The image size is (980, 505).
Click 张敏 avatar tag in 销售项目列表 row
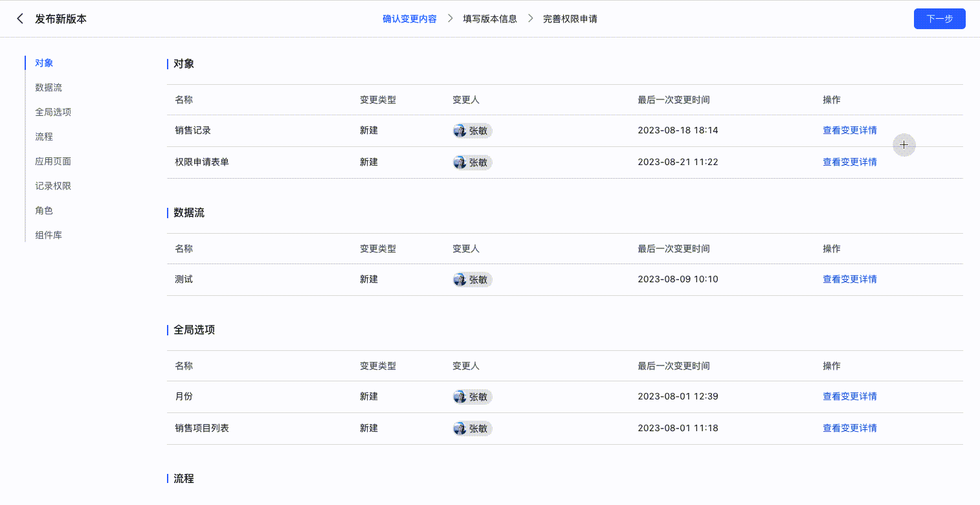pos(473,429)
